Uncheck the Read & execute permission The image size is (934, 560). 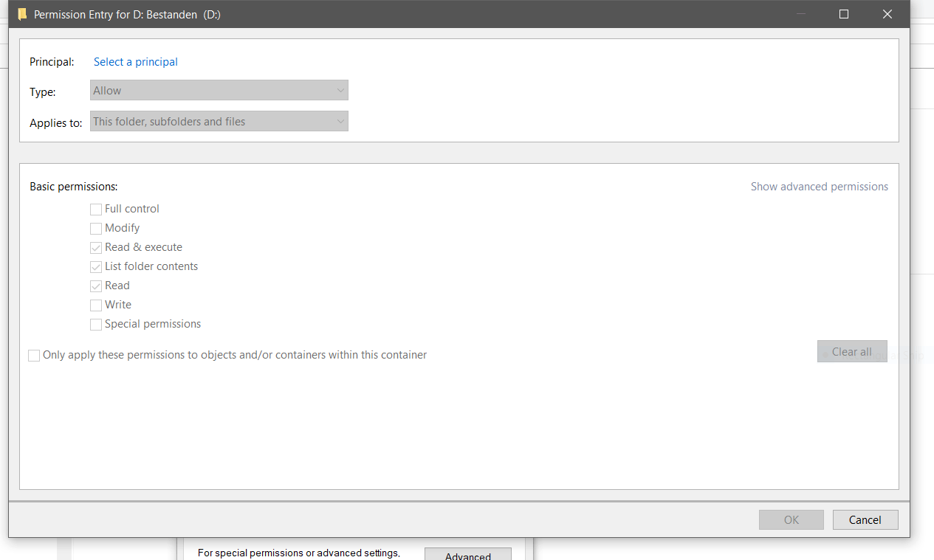pos(95,247)
